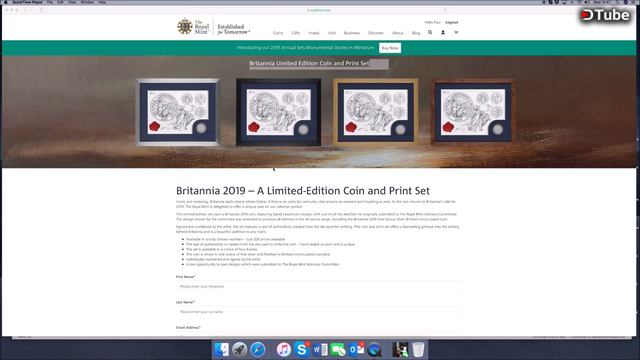Open the Discover navigation menu
The image size is (640, 360).
(x=376, y=33)
